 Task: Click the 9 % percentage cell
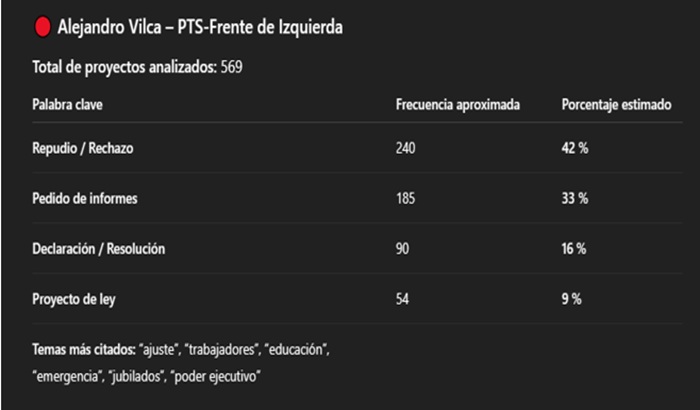[x=571, y=298]
